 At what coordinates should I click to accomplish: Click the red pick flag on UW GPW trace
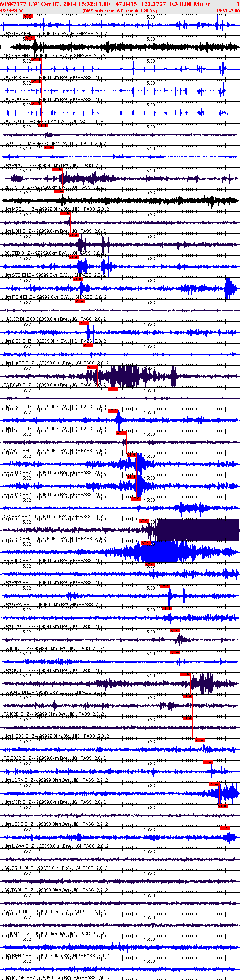pyautogui.click(x=164, y=587)
